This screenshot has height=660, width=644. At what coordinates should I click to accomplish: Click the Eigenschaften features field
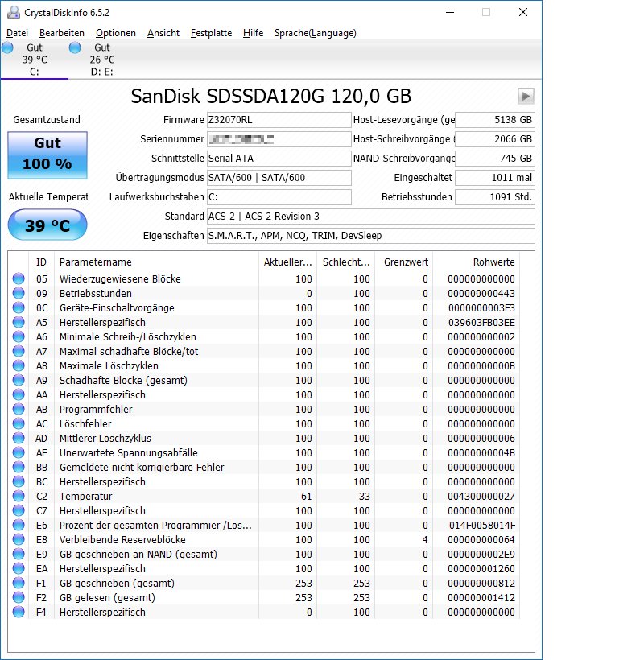coord(371,236)
